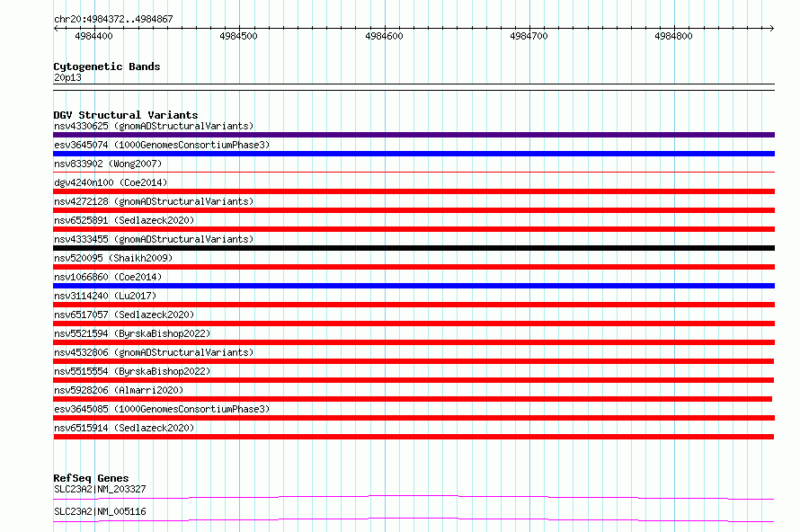Click the 4984400 ruler position

(x=93, y=36)
